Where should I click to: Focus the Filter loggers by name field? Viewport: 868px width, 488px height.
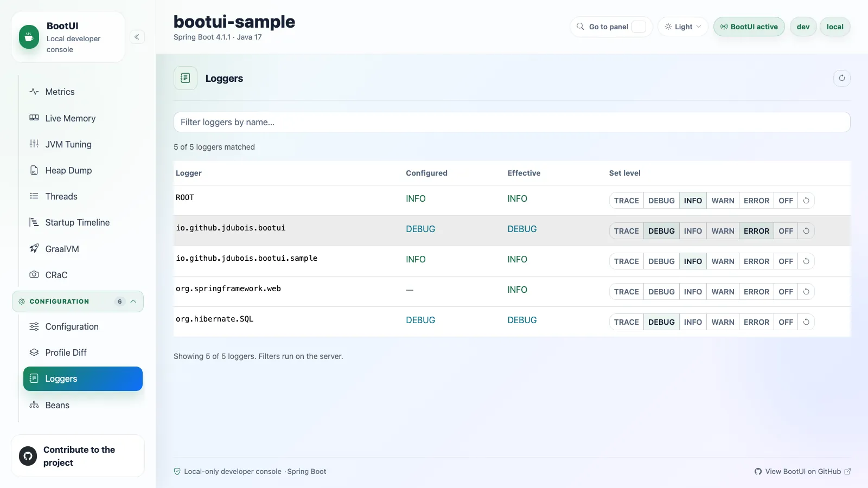coord(512,122)
